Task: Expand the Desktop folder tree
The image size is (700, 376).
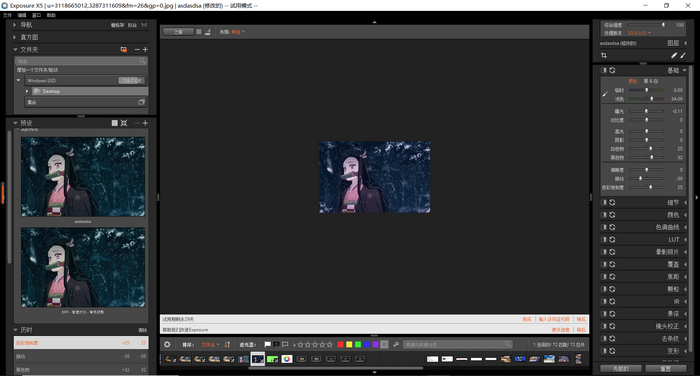Action: coord(27,91)
